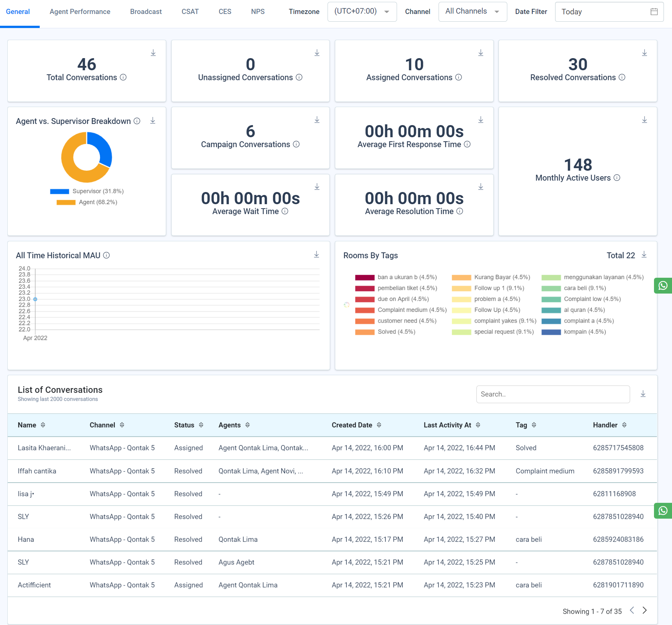Go to the next page of conversations
672x625 pixels.
(644, 610)
